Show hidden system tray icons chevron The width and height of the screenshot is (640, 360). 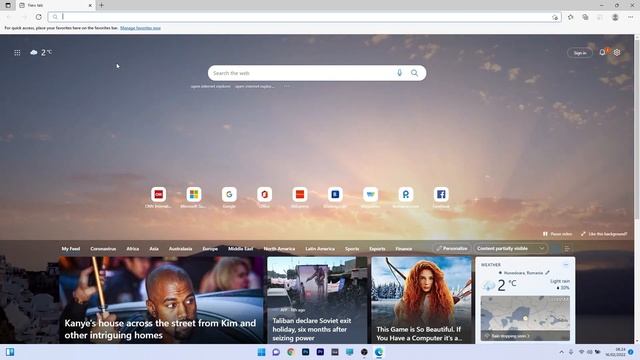pos(562,352)
